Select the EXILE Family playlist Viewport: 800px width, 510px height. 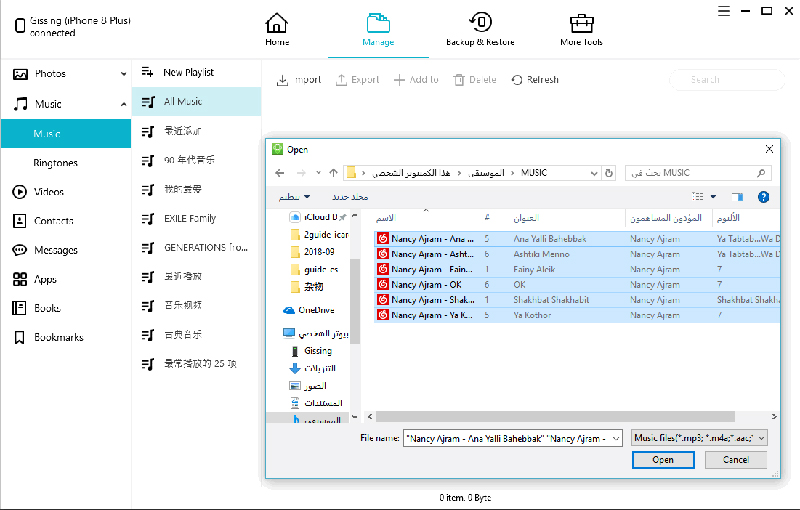pos(196,219)
